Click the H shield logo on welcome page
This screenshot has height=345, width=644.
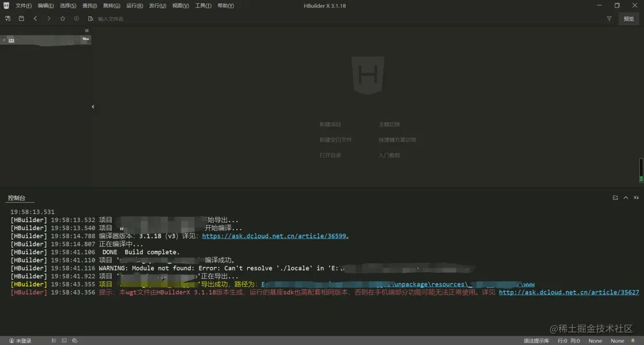[368, 76]
